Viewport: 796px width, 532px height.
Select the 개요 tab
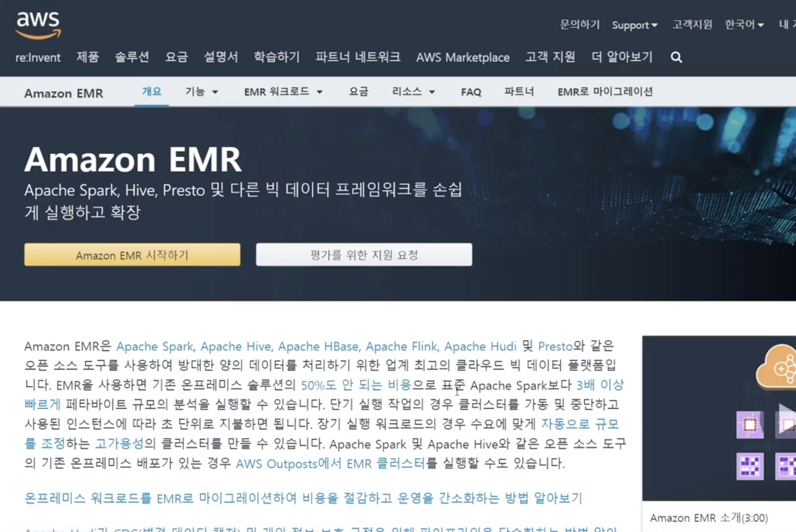coord(151,92)
